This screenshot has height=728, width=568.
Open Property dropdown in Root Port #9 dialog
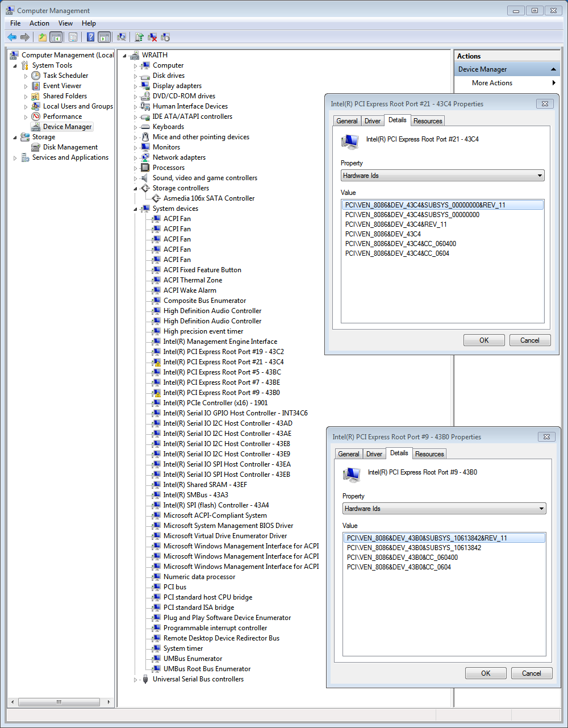pos(444,509)
